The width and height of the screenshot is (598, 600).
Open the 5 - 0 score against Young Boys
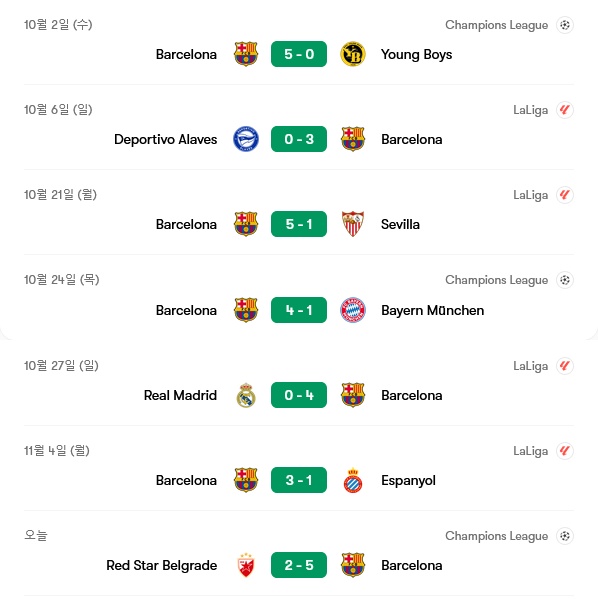click(299, 54)
